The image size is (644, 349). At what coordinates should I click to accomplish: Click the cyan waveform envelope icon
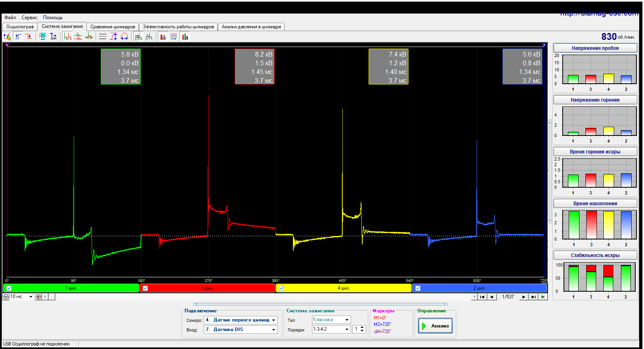[43, 37]
